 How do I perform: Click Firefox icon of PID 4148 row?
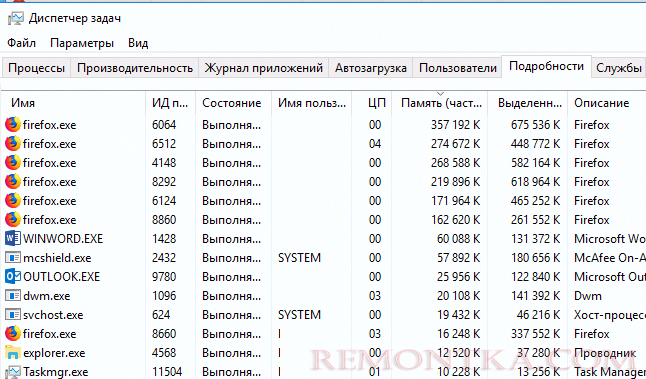tap(13, 162)
